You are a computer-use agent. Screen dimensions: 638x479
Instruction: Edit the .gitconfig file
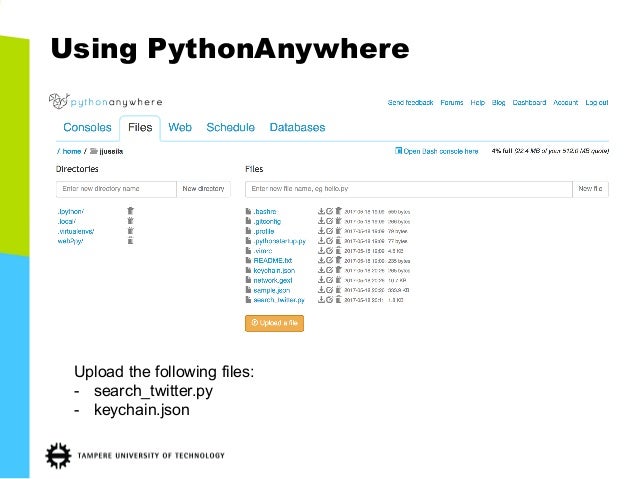click(x=330, y=221)
